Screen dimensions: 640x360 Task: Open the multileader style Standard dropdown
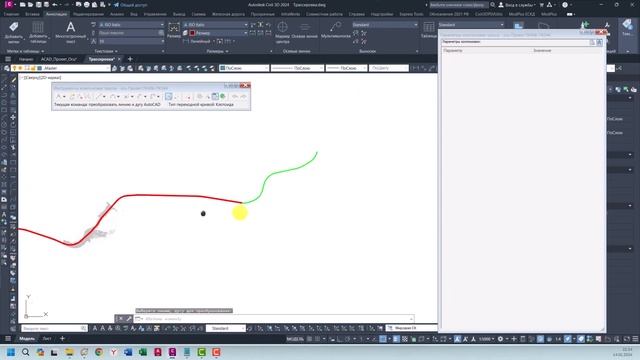[385, 25]
